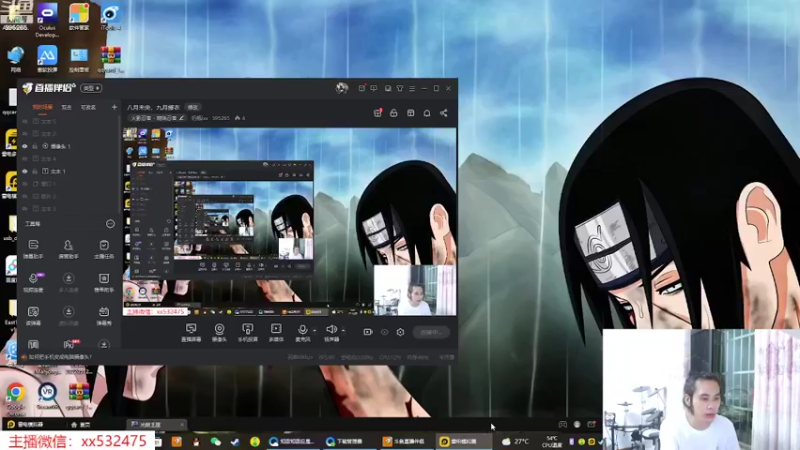Add a new scene with plus icon
The image size is (800, 450).
[114, 107]
